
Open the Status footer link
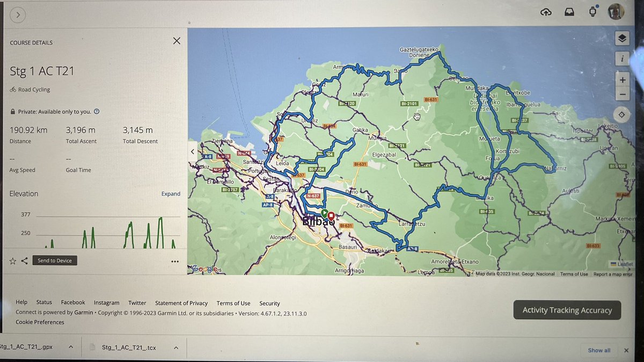point(44,303)
